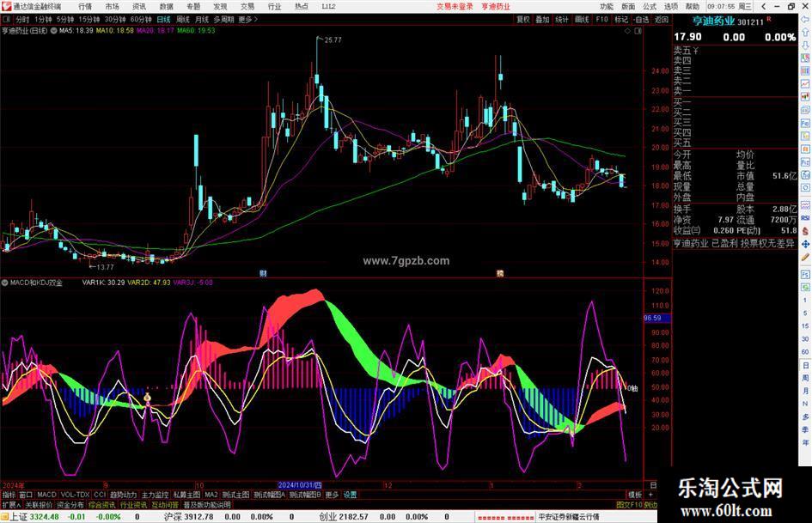Open the 公式 menu
Image resolution: width=812 pixels, height=523 pixels.
pyautogui.click(x=650, y=6)
